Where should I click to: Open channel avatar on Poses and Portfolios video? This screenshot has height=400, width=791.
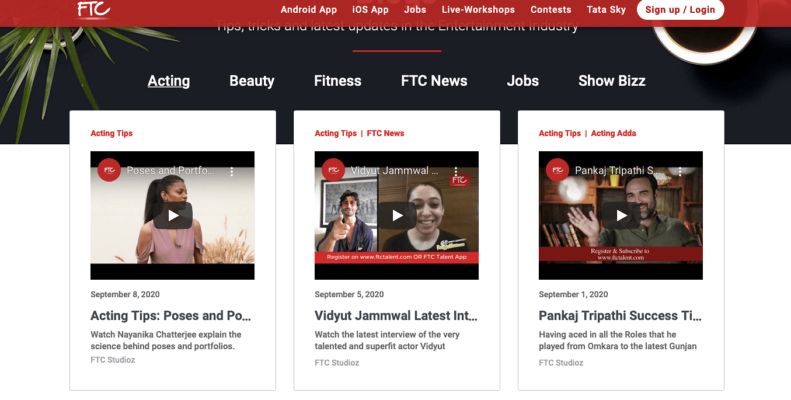coord(109,170)
